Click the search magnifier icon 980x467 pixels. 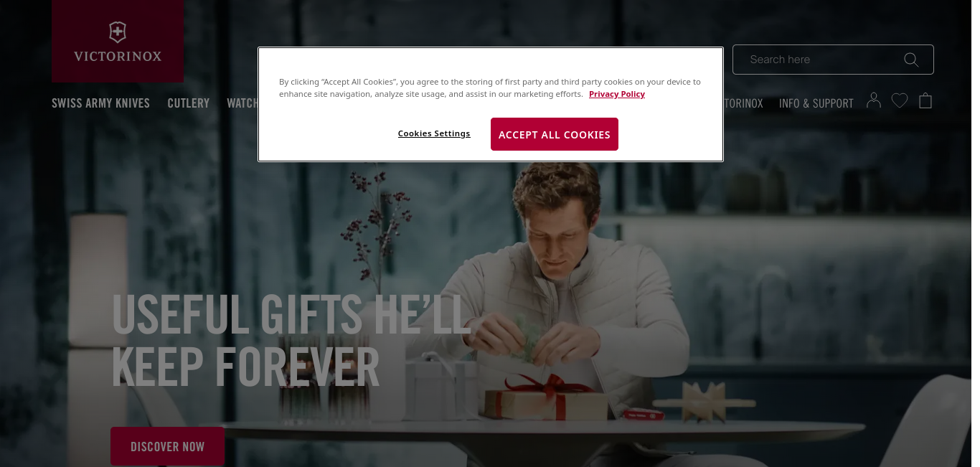pos(911,60)
